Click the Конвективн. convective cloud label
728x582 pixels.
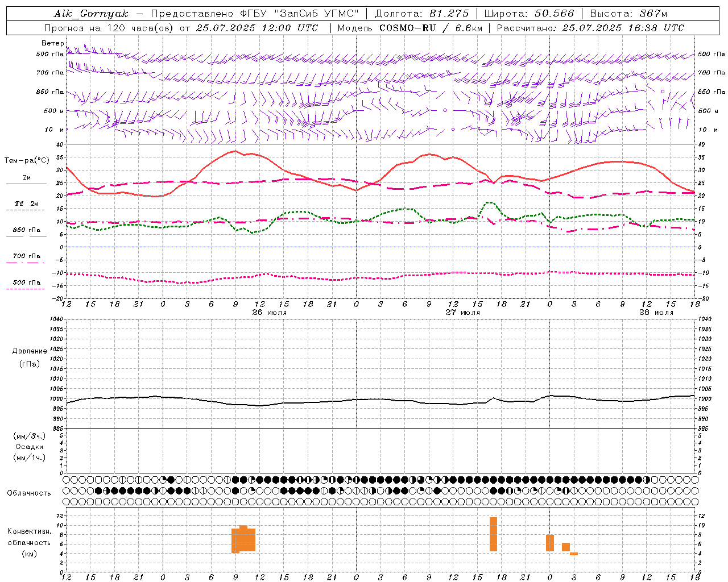(x=30, y=531)
